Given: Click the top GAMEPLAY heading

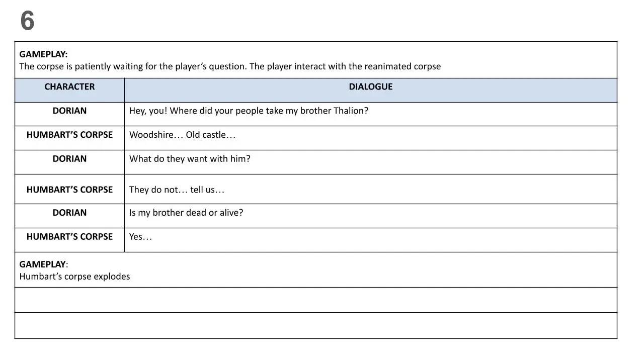Looking at the screenshot, I should [43, 54].
